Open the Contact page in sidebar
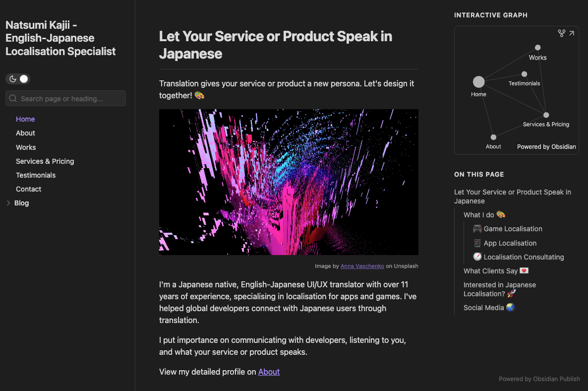 (28, 189)
